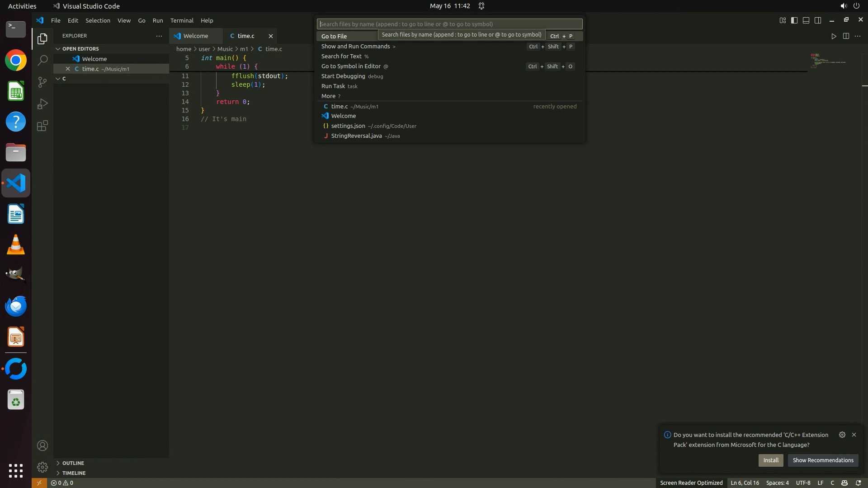Open Manage gear icon in activity bar
Viewport: 868px width, 488px height.
pyautogui.click(x=42, y=467)
